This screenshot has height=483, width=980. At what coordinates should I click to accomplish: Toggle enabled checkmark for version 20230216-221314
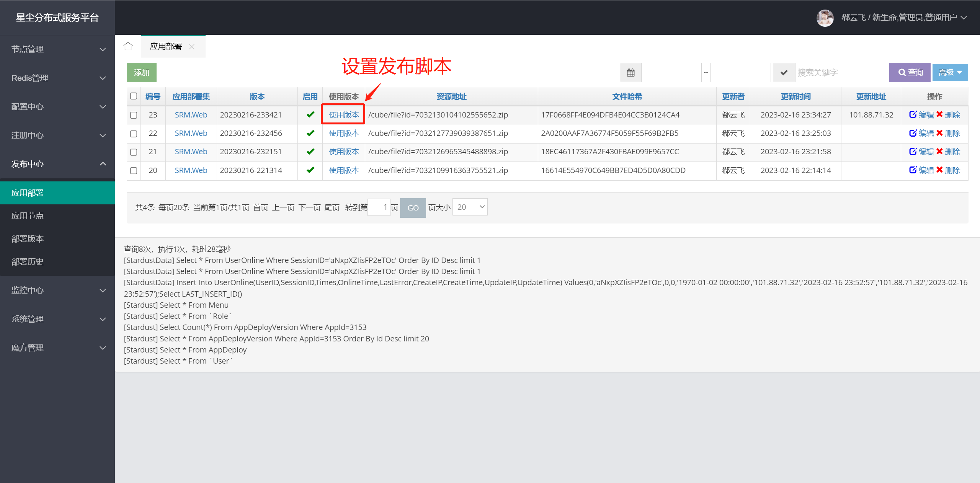click(310, 170)
